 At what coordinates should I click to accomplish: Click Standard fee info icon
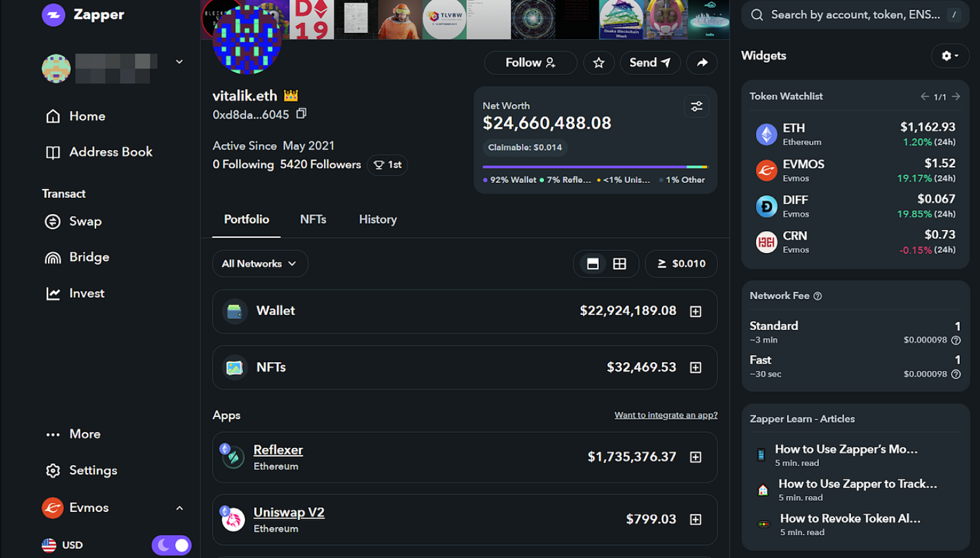(x=956, y=341)
